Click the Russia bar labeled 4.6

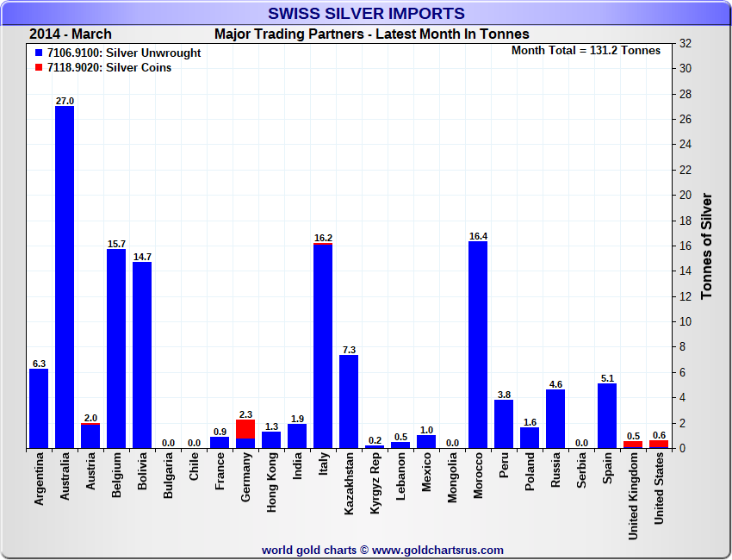555,419
